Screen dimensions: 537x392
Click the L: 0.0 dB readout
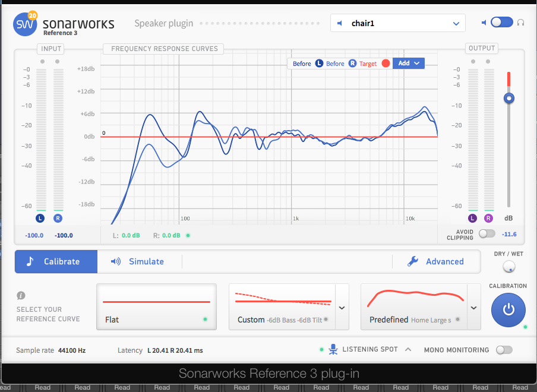pos(127,236)
